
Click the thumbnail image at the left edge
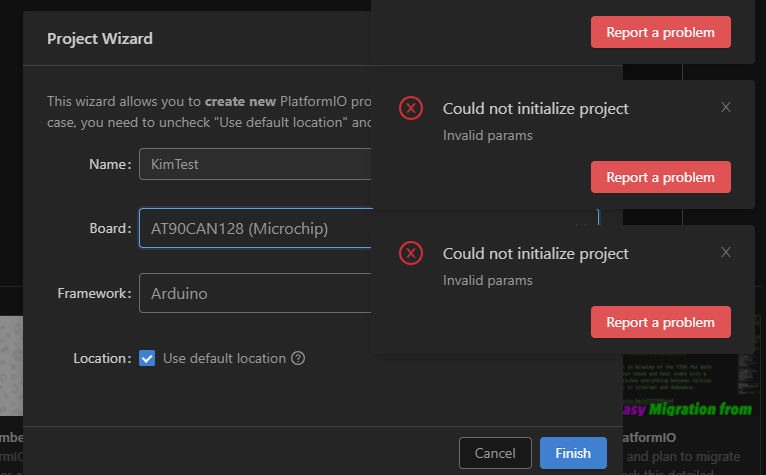coord(10,365)
